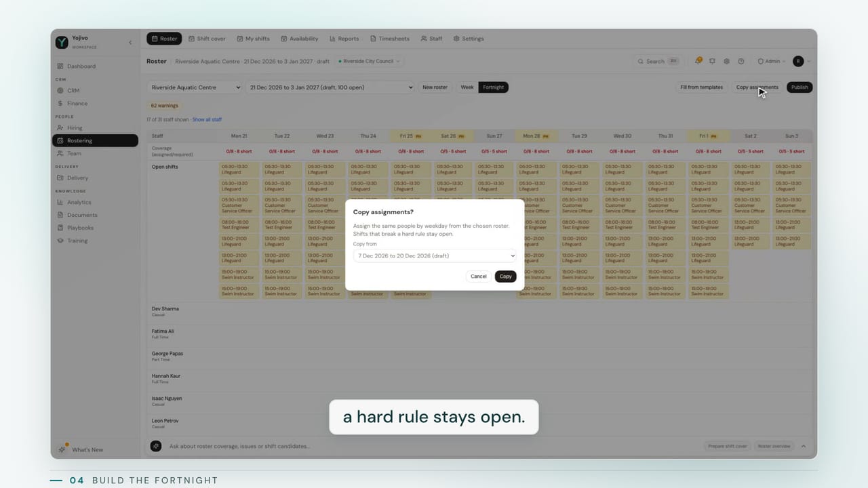Switch roster view to Week
Viewport: 868px width, 488px height.
(467, 87)
